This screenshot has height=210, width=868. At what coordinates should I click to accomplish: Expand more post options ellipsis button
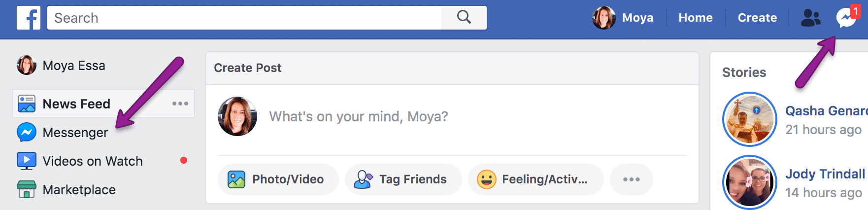(x=632, y=179)
